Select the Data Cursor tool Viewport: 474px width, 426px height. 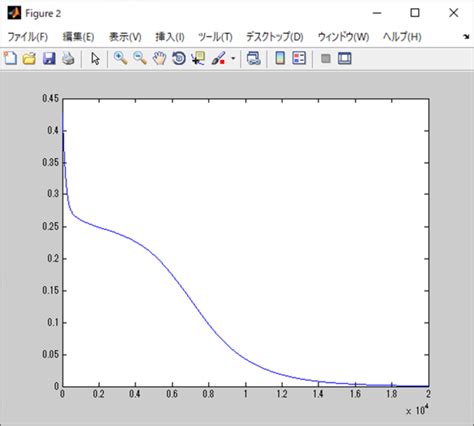click(x=198, y=58)
